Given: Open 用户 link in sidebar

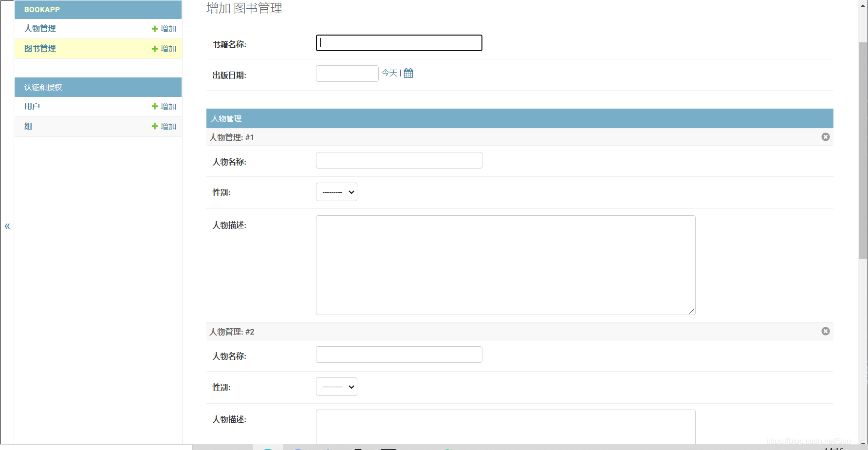Looking at the screenshot, I should coord(32,106).
